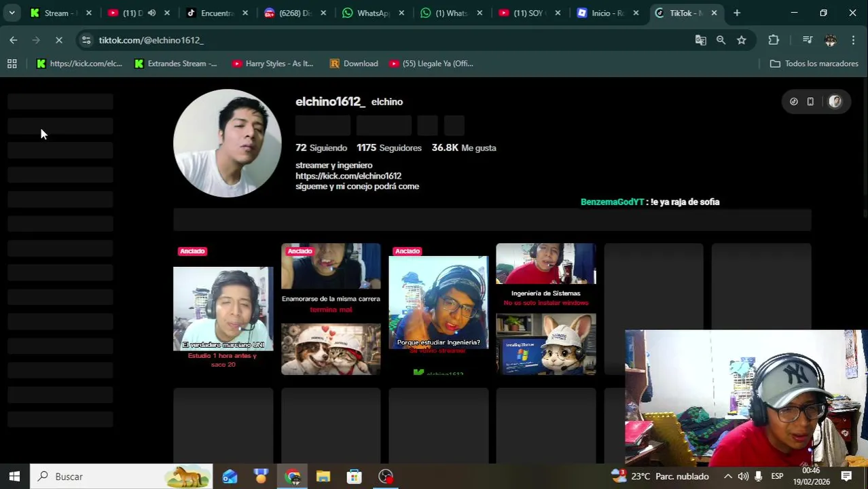Follow the kick.com/elchino1612 bio link
Screen dimensions: 868x489
click(x=348, y=176)
